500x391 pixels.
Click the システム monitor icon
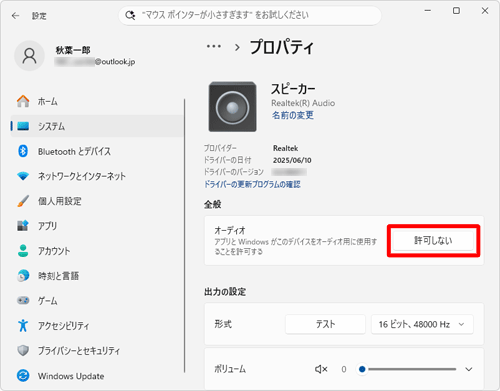23,126
